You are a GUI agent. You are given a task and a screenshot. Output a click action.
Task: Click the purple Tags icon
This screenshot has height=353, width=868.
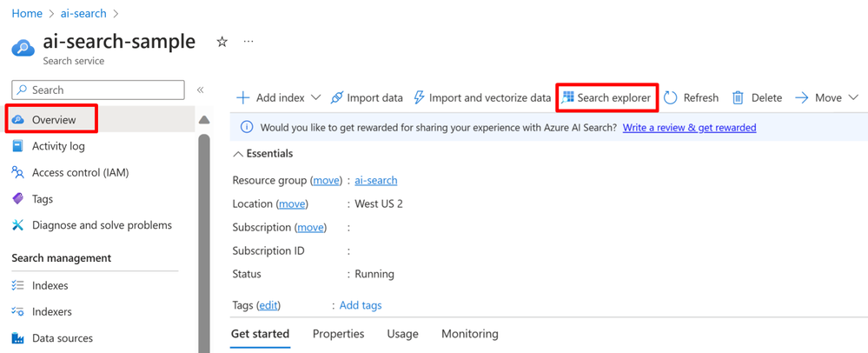click(18, 198)
